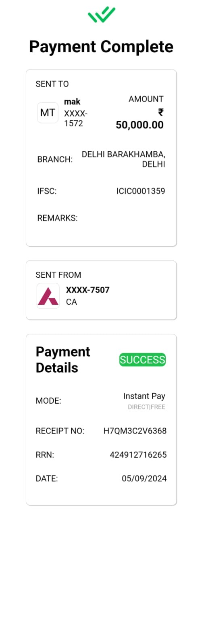Click the rupee symbol above the amount
The height and width of the screenshot is (644, 202).
point(160,112)
